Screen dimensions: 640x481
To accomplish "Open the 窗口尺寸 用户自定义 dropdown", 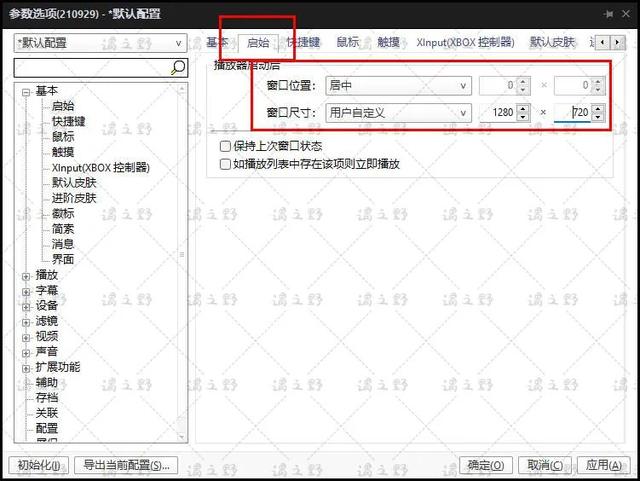I will pyautogui.click(x=398, y=113).
